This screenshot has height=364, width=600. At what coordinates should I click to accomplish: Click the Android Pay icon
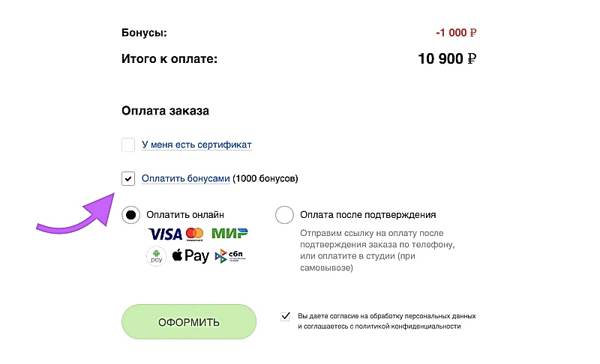tap(156, 256)
